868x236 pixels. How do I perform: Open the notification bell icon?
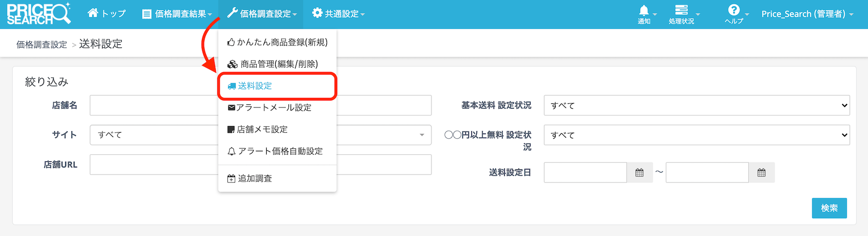tap(644, 11)
